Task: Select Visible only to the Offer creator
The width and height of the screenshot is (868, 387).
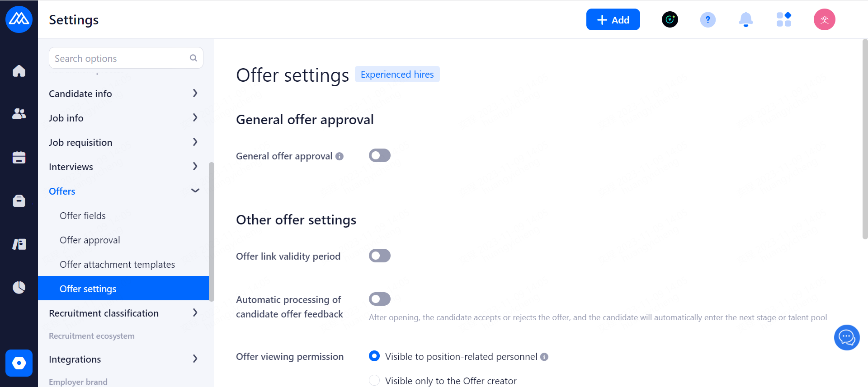Action: click(x=374, y=381)
